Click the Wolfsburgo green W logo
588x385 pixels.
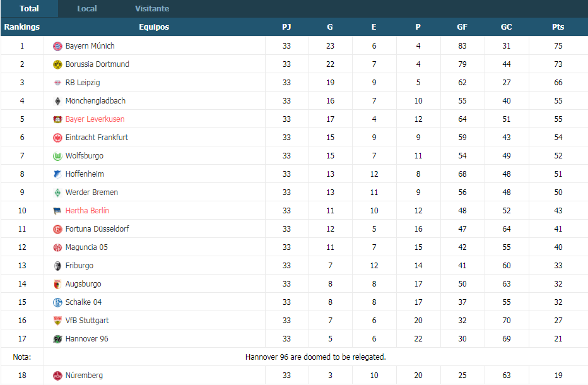point(57,156)
